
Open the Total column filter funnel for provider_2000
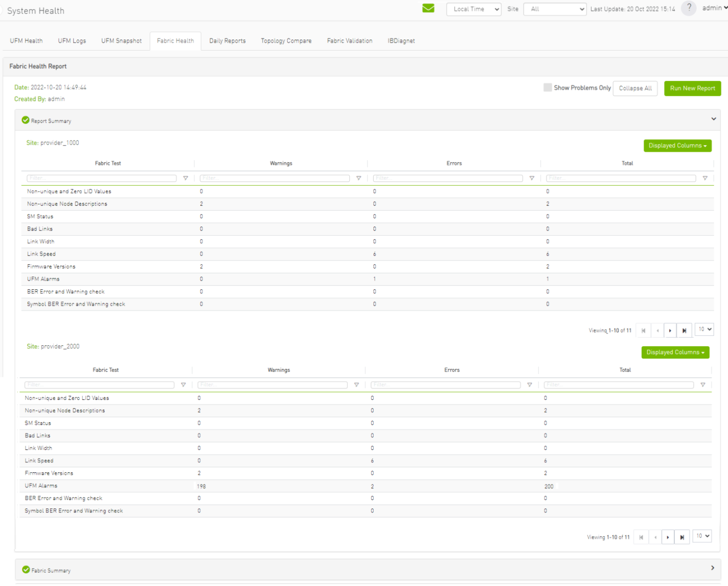(703, 385)
